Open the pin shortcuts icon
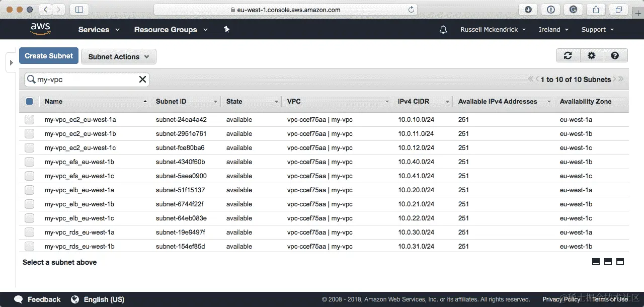The width and height of the screenshot is (644, 307). pos(226,30)
